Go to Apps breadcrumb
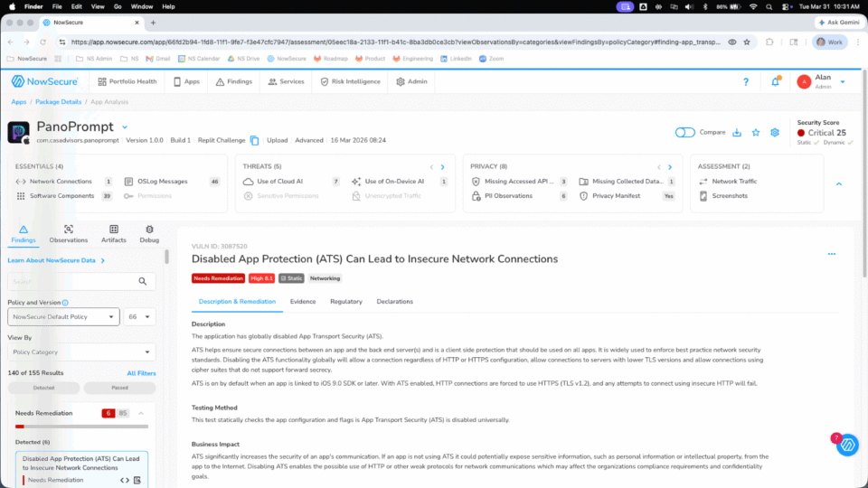 click(x=19, y=102)
